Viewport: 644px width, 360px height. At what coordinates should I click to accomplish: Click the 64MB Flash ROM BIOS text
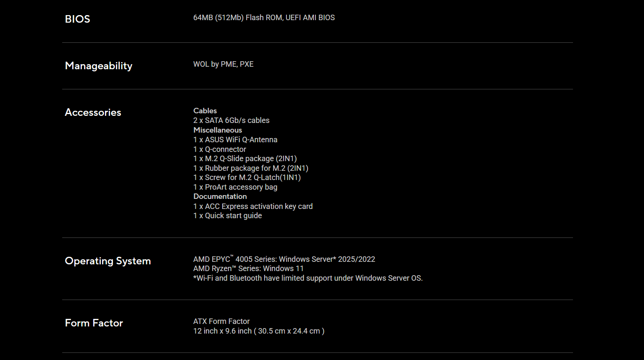point(264,18)
